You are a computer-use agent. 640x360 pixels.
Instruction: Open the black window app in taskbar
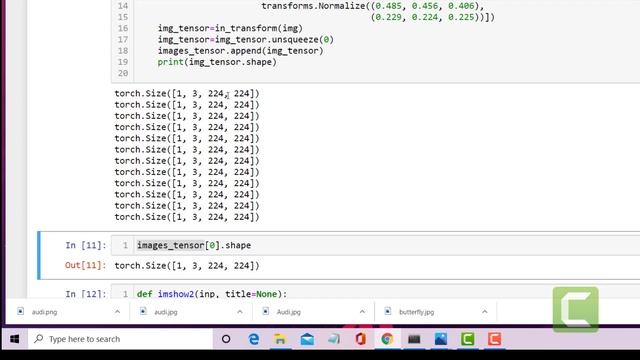click(x=414, y=339)
